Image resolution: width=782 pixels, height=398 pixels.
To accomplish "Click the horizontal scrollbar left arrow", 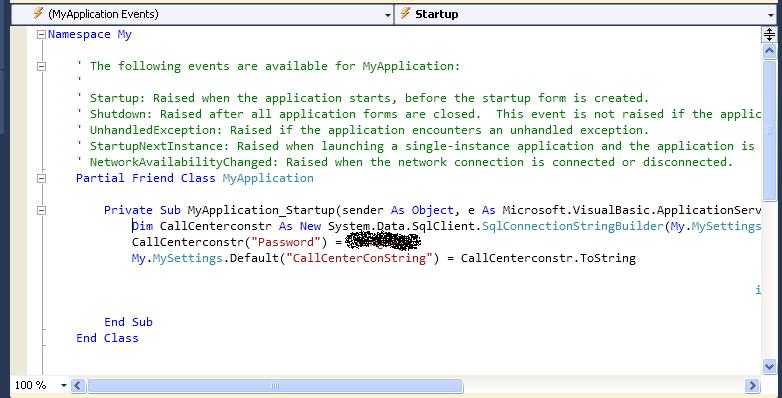I will (78, 385).
